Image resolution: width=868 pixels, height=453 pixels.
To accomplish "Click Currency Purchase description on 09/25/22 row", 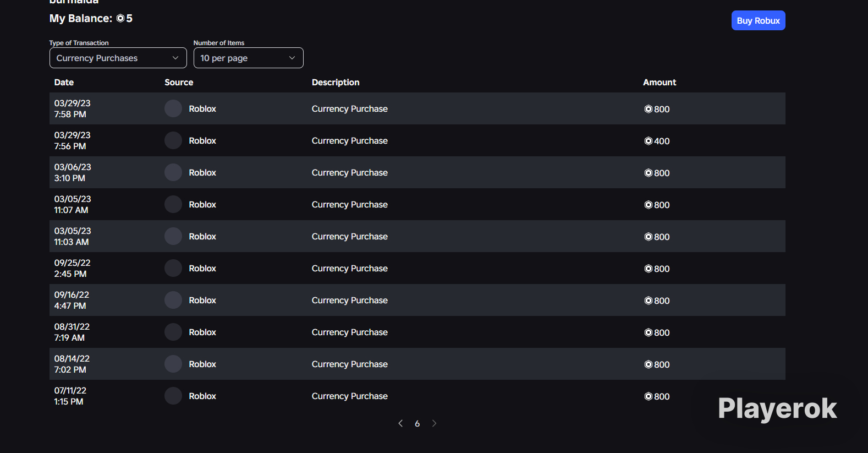I will pyautogui.click(x=350, y=268).
